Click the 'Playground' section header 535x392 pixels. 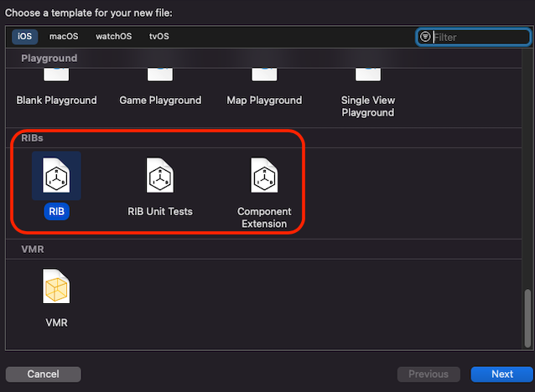(49, 59)
